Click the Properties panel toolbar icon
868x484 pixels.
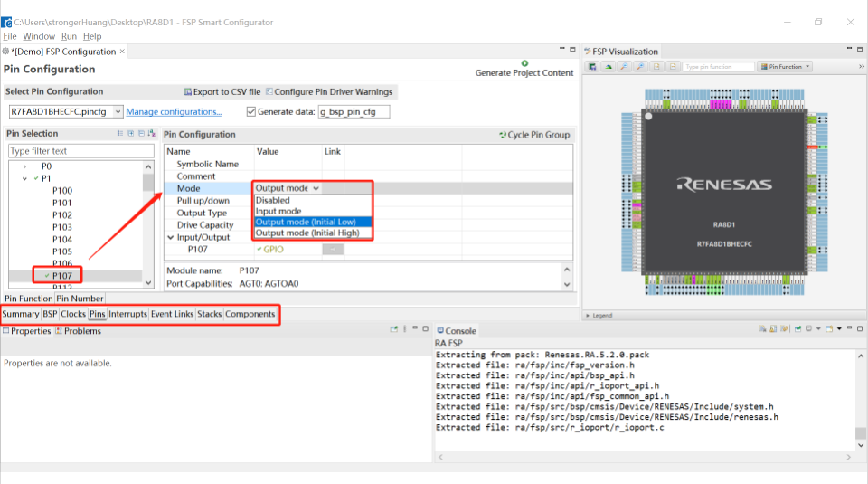(393, 329)
